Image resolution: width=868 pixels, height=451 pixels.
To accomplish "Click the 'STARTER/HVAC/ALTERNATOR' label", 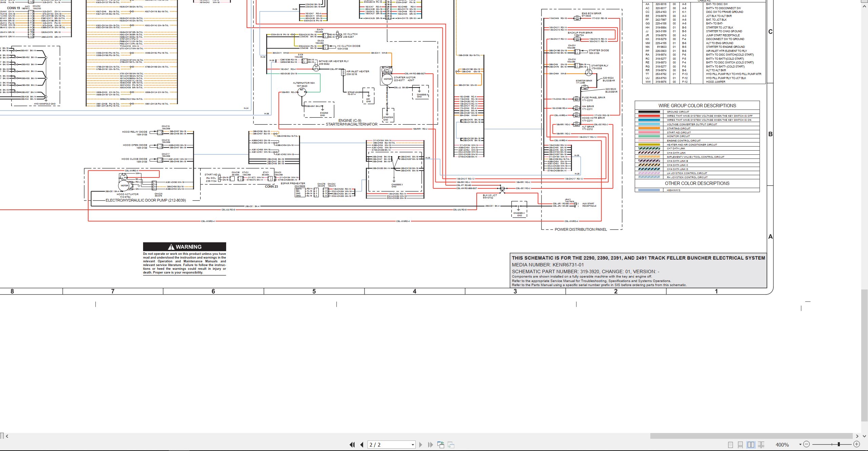I will 352,124.
